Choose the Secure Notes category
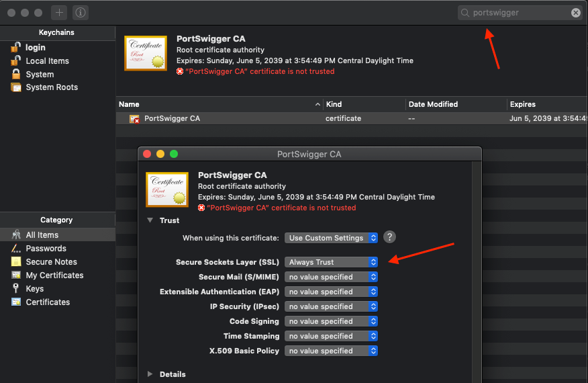Screen dimensions: 588x383 pos(58,262)
